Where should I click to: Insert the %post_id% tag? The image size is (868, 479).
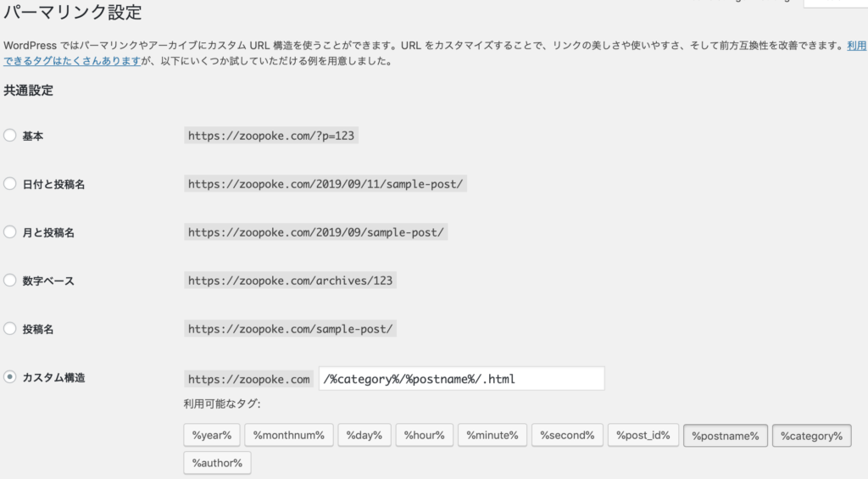[x=643, y=435]
